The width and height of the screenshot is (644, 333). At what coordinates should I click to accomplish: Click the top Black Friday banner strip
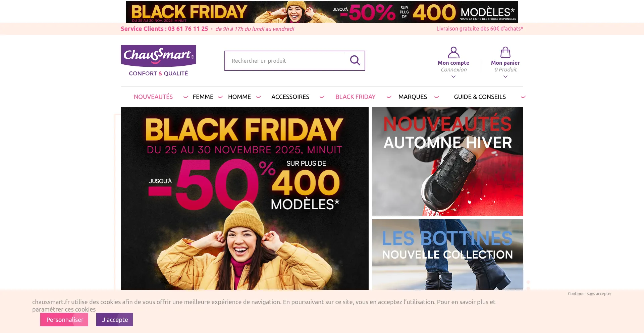point(322,12)
